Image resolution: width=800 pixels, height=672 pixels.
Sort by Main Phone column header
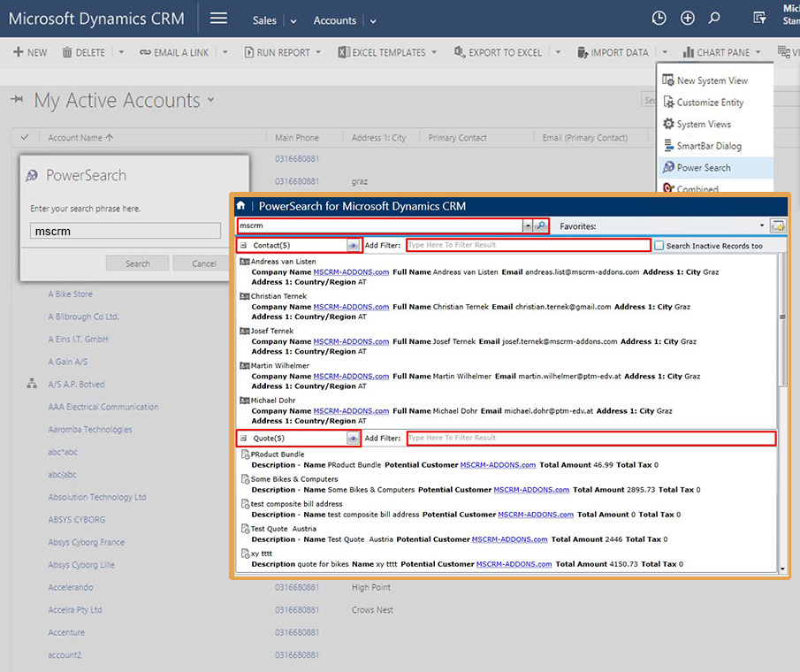coord(297,138)
